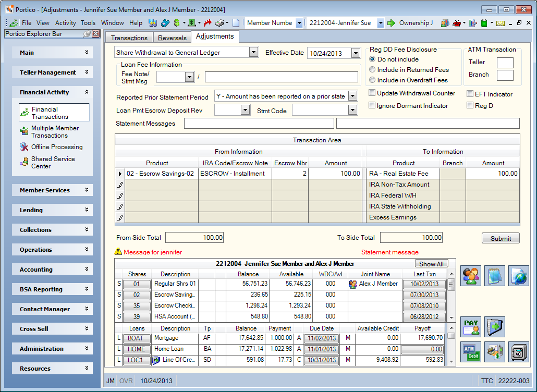Open the Window menu

(112, 23)
